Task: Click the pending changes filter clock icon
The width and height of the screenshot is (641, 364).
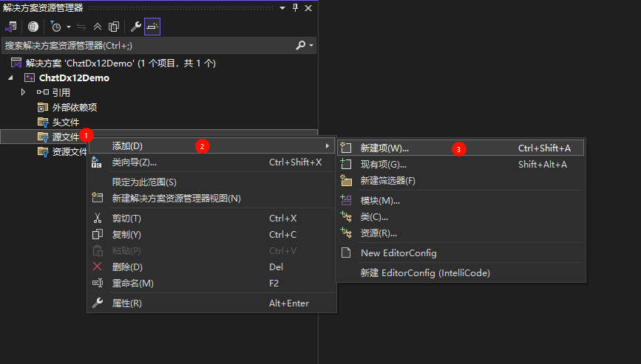Action: (x=55, y=27)
